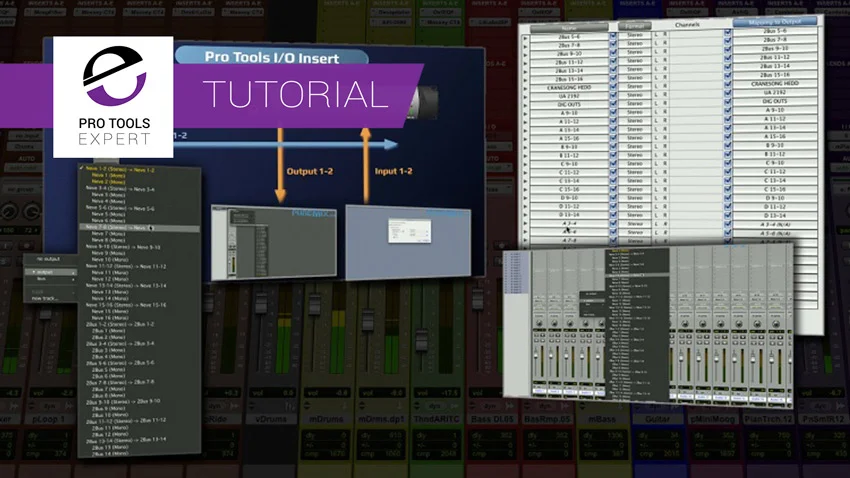Expand the 2Bus 9-10 row triangle
The height and width of the screenshot is (478, 850).
point(525,55)
